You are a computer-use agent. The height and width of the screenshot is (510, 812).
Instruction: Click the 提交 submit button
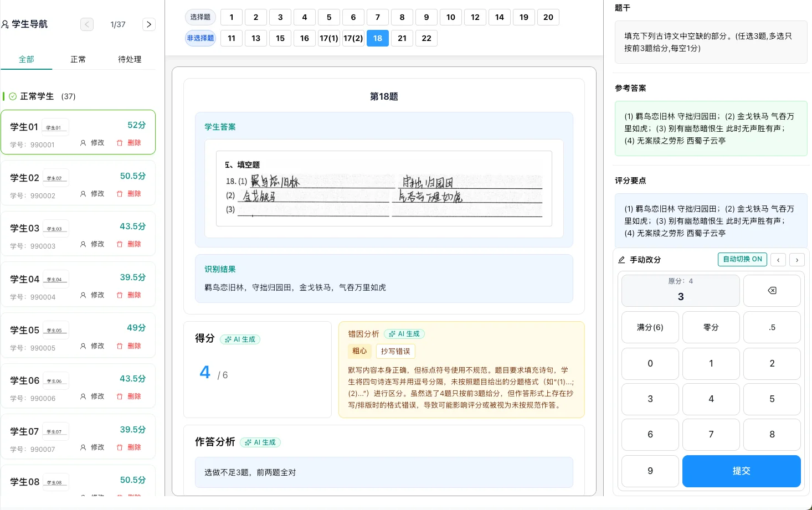point(741,471)
